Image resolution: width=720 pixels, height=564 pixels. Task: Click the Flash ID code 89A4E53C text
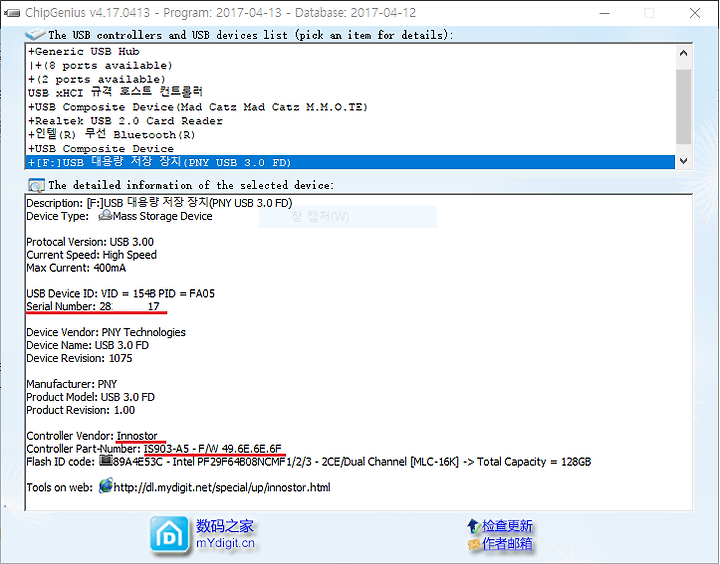pyautogui.click(x=309, y=462)
